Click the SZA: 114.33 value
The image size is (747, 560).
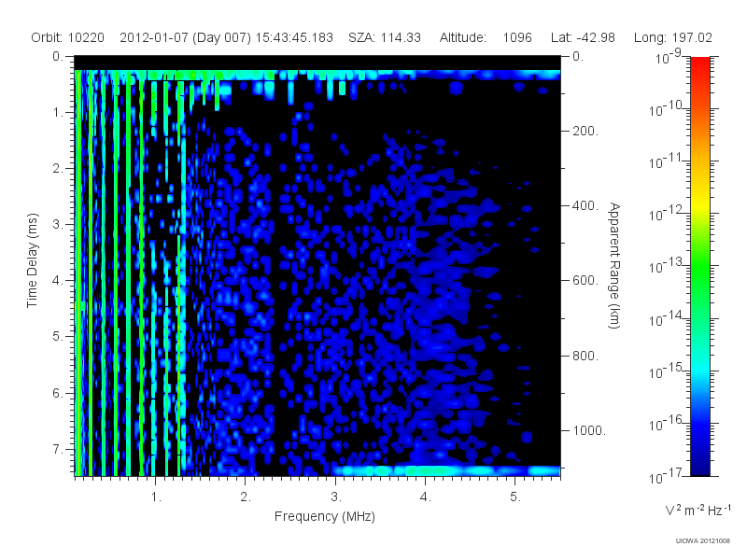click(385, 37)
